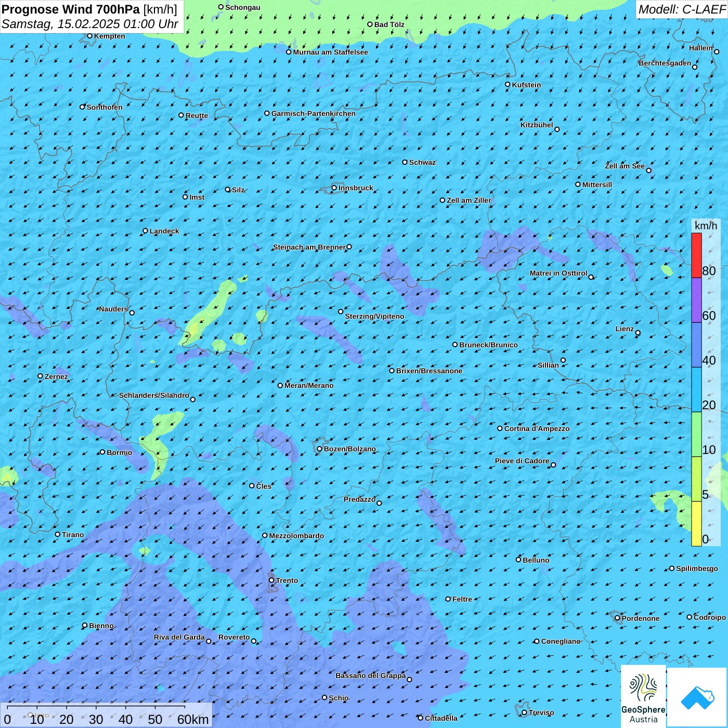728x728 pixels.
Task: Click the 'Riva del Garda' label
Action: [179, 637]
